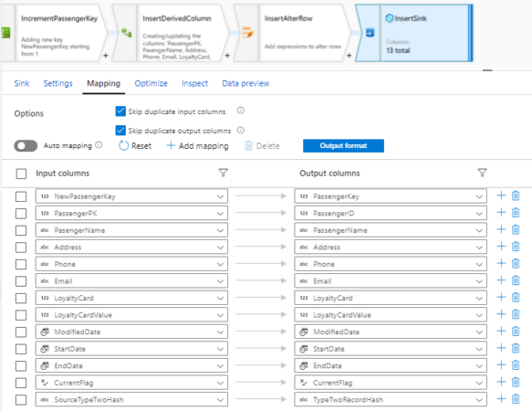Delete the Phone mapping row
532x411 pixels.
516,263
